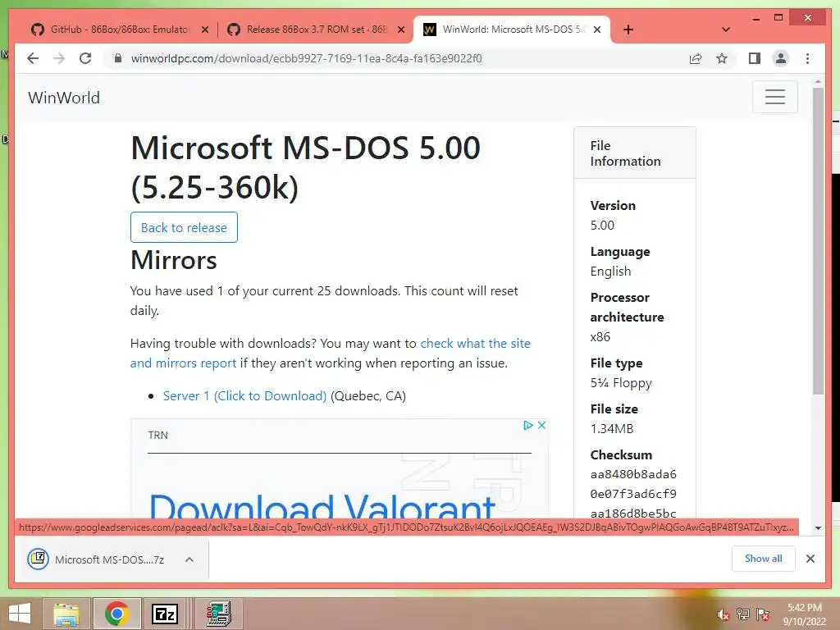Click the address bar URL field
Image resolution: width=840 pixels, height=630 pixels.
pos(306,58)
